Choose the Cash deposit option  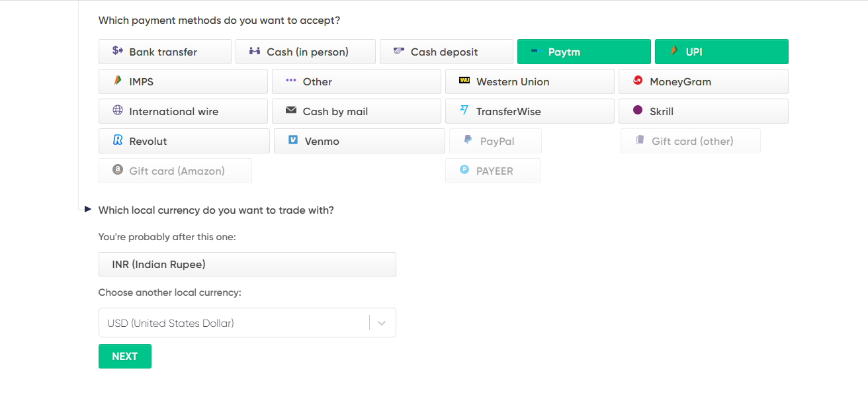pyautogui.click(x=447, y=52)
